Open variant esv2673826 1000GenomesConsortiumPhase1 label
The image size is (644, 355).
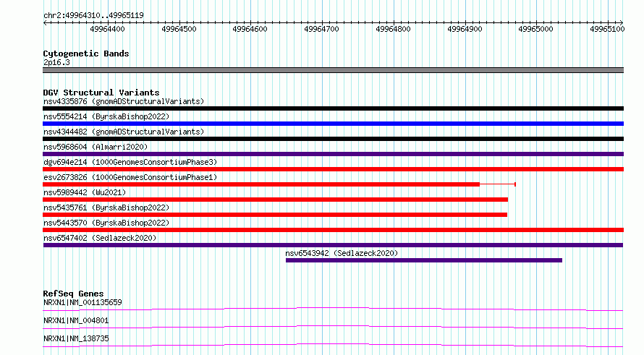pyautogui.click(x=130, y=177)
